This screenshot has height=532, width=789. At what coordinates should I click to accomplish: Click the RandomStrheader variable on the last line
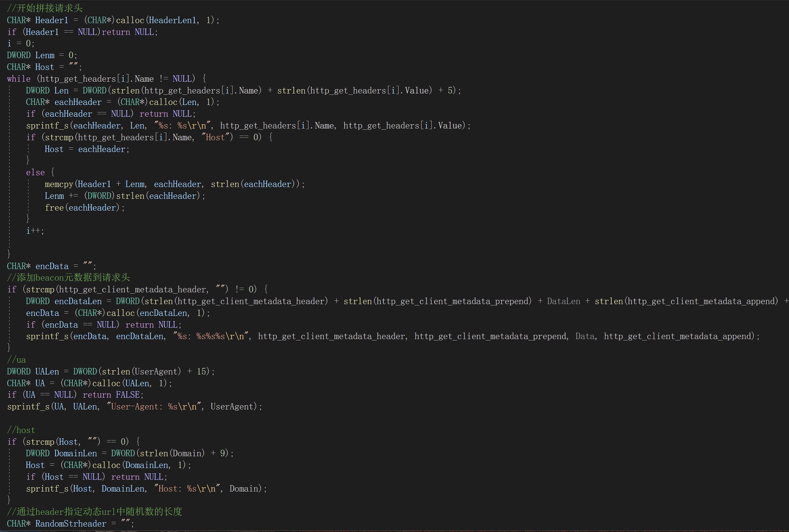(71, 524)
